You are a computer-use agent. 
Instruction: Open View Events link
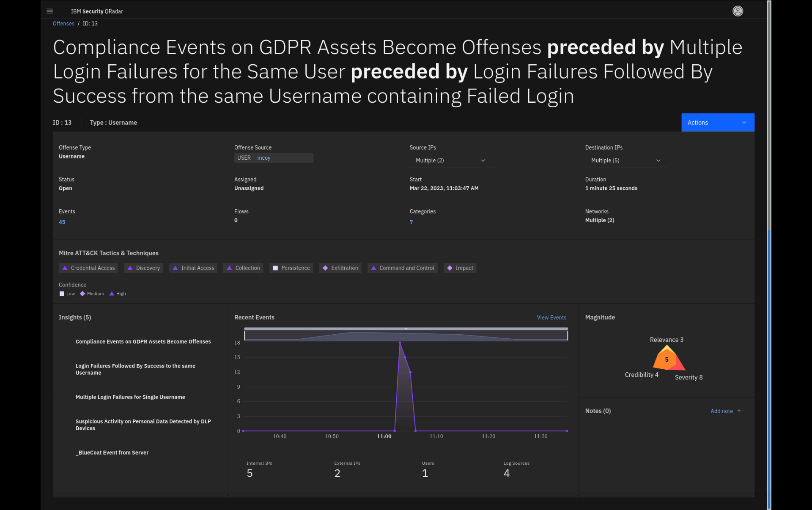[x=551, y=318]
